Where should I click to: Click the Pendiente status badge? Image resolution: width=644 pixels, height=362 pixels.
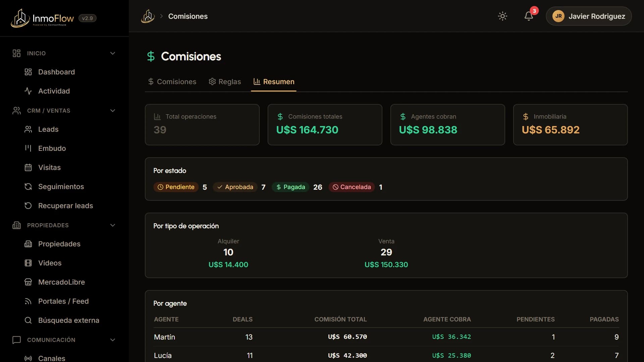(x=176, y=187)
